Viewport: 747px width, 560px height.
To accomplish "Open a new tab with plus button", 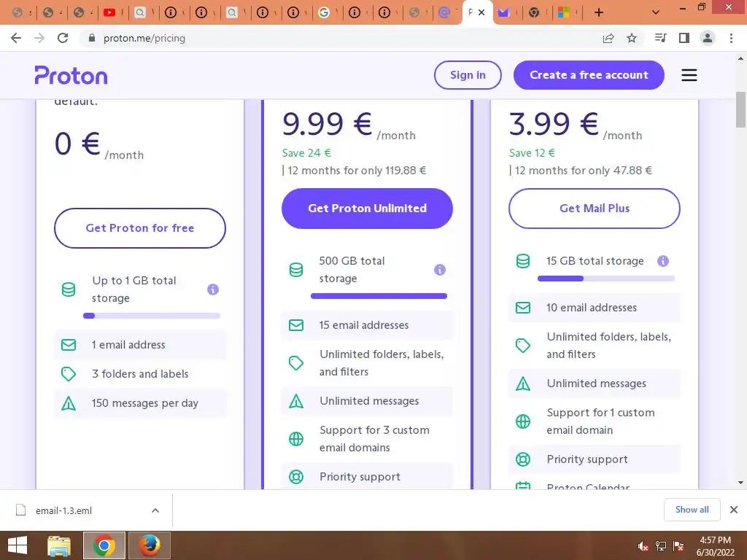I will (599, 12).
